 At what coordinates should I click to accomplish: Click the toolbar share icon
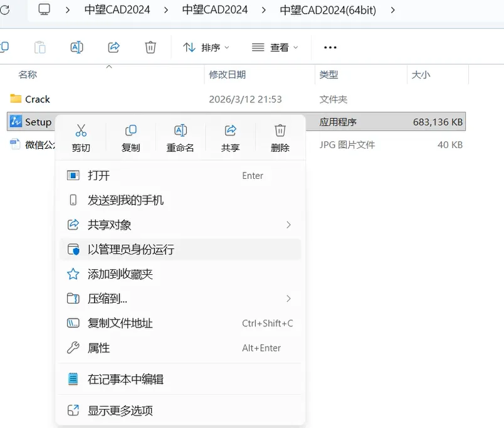pos(114,47)
